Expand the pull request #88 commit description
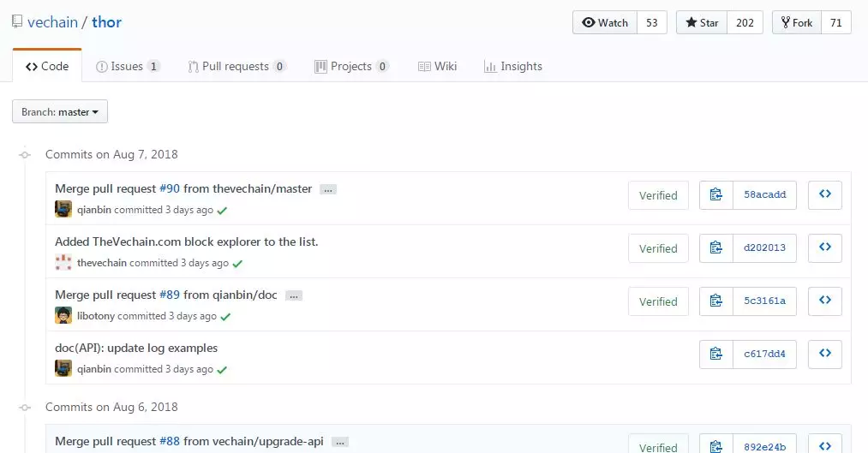The width and height of the screenshot is (868, 453). coord(340,442)
